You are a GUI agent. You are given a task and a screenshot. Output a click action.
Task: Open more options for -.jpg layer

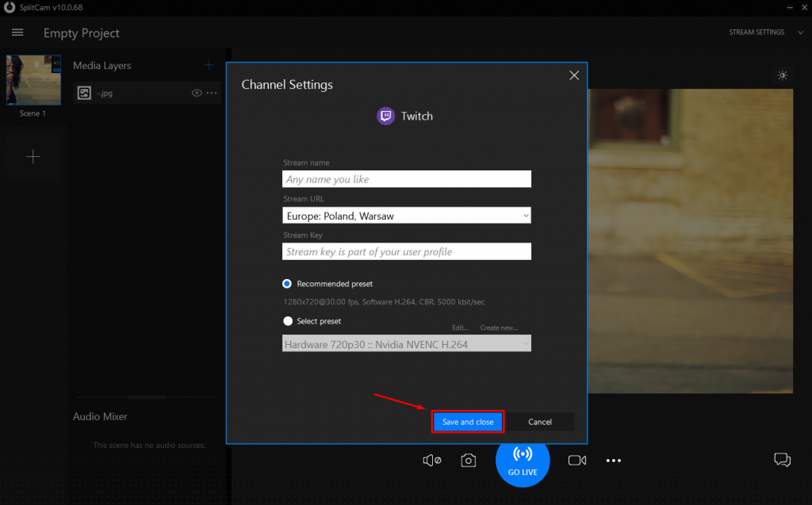click(212, 94)
